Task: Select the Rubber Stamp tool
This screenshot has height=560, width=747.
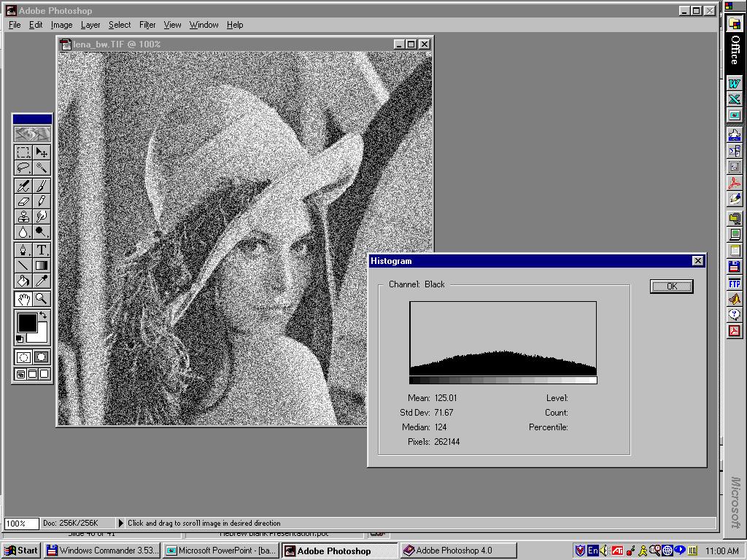Action: pyautogui.click(x=23, y=217)
